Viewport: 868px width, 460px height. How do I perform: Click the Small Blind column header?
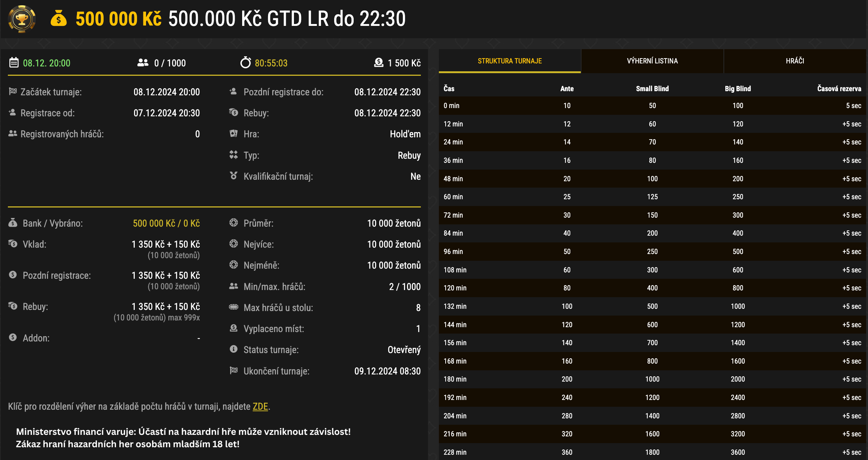click(x=652, y=89)
